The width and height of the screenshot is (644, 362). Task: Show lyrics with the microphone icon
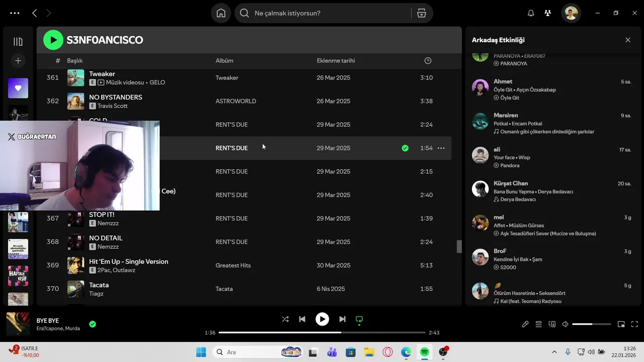click(525, 324)
